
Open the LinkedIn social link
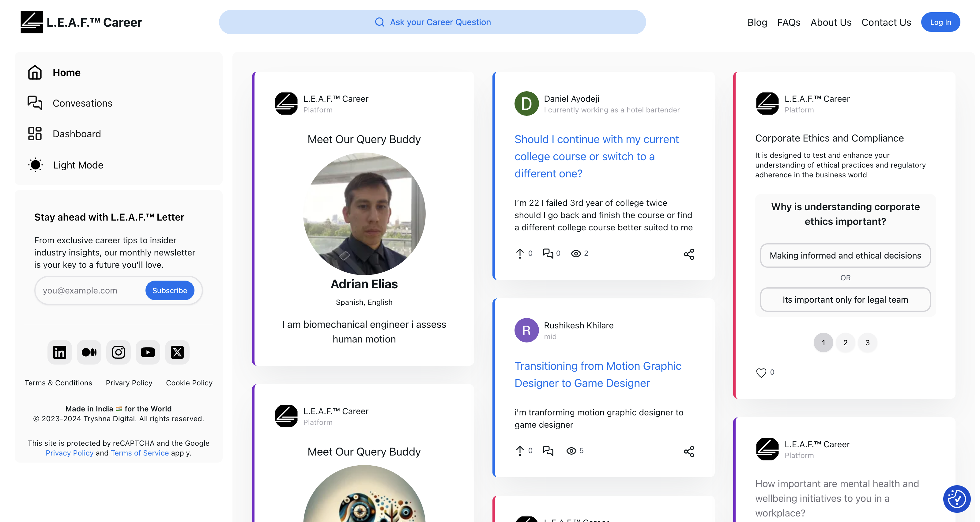[x=59, y=352]
